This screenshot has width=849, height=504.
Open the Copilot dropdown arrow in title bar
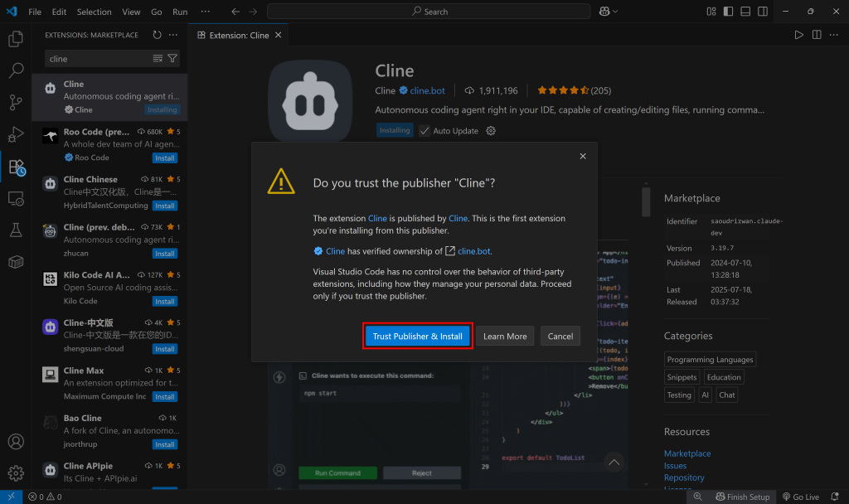pyautogui.click(x=615, y=12)
